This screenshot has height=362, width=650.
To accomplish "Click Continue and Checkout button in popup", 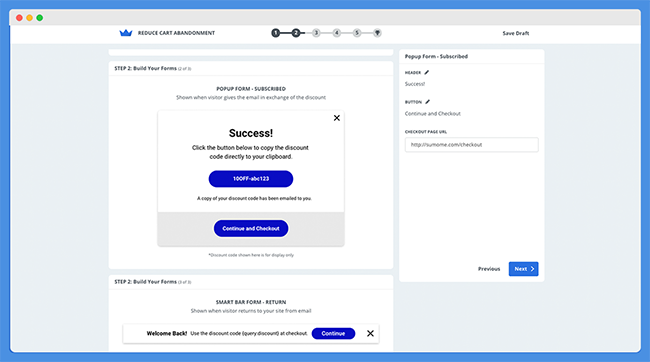I will (x=251, y=228).
